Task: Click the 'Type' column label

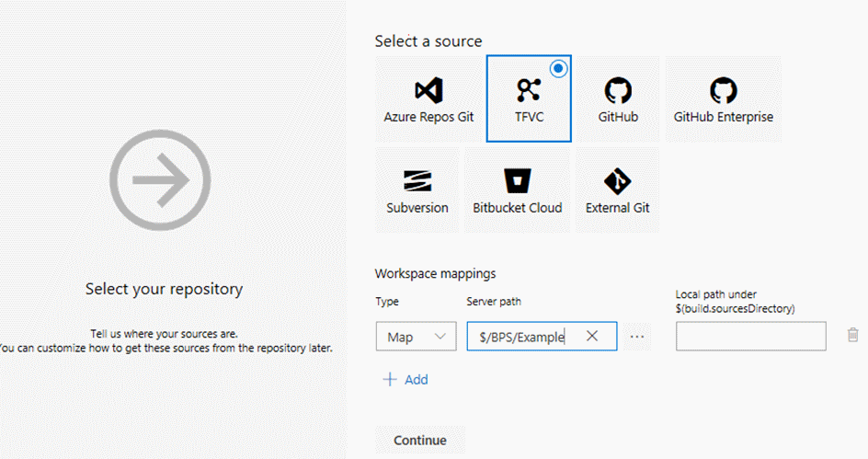Action: pos(387,301)
